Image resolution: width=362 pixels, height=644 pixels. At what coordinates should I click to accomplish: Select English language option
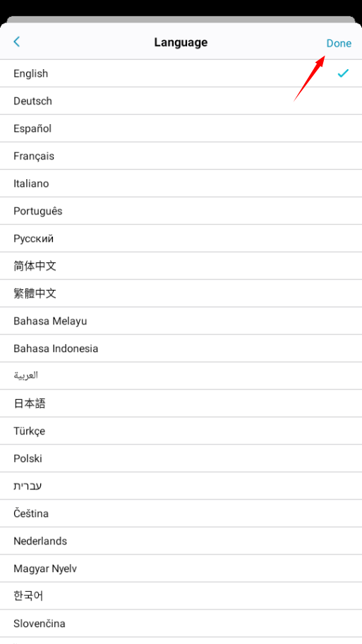pos(181,73)
